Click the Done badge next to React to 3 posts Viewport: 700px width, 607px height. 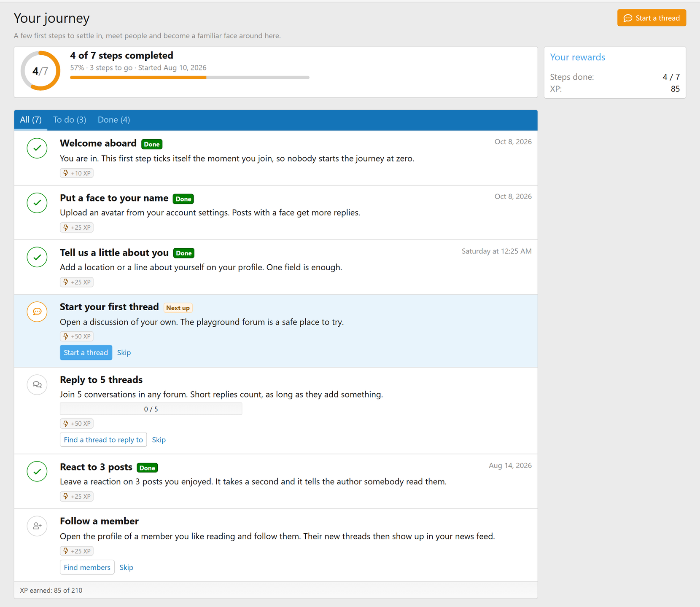coord(148,468)
